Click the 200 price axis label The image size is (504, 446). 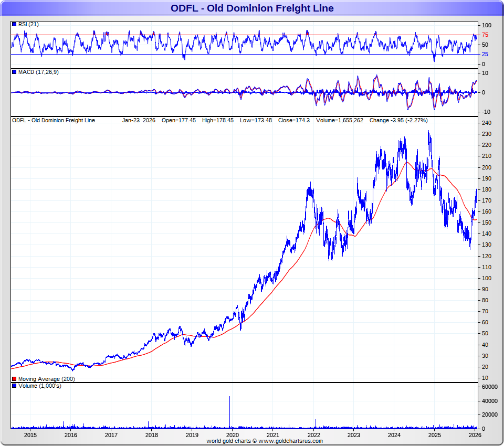tap(487, 167)
